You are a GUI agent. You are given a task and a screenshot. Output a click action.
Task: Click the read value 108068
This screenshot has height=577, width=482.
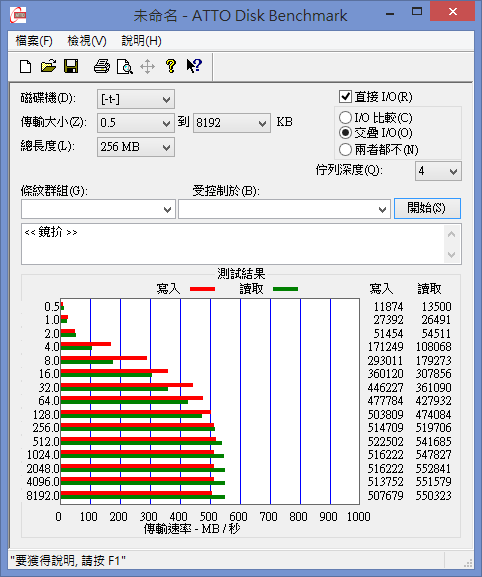433,347
